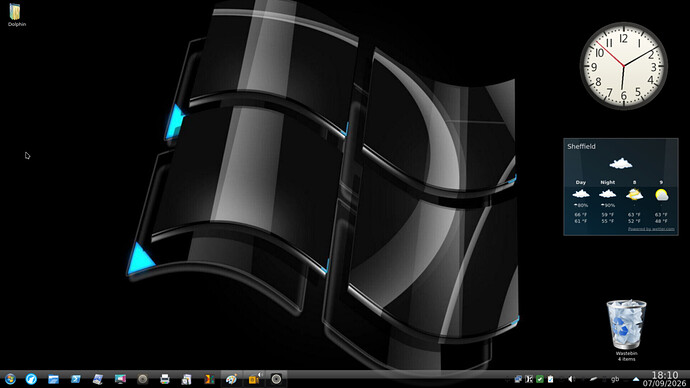
Task: Open the volume speaker tray icon
Action: coord(571,379)
